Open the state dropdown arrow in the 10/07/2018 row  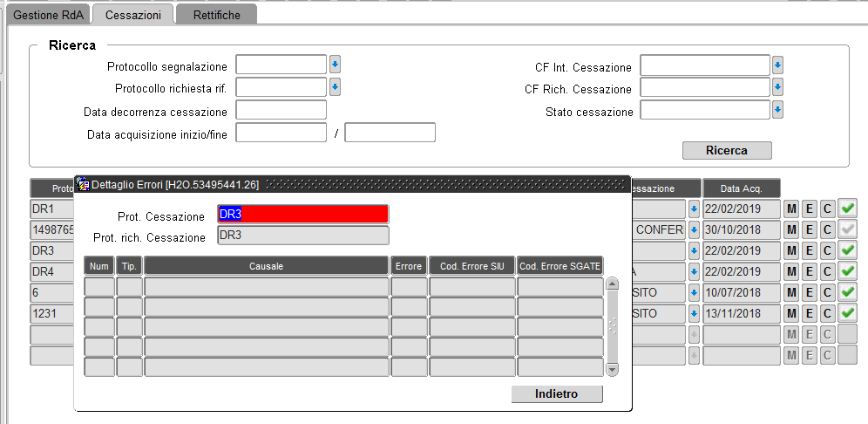695,292
